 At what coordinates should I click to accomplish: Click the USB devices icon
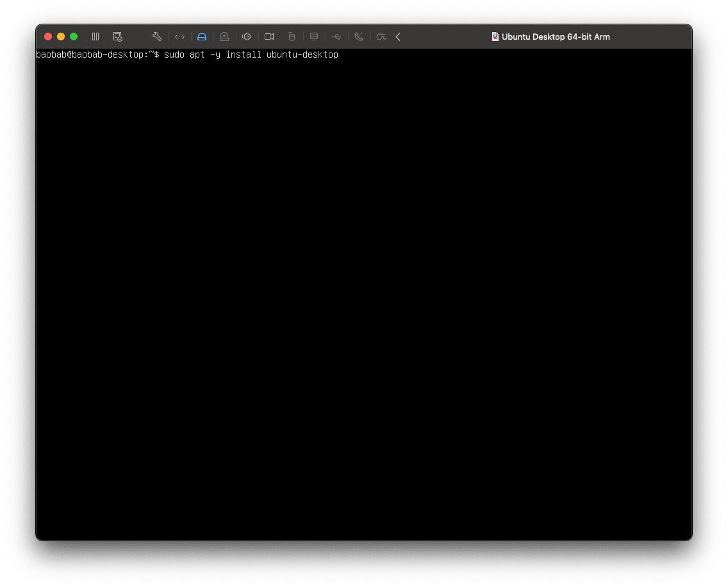point(336,37)
